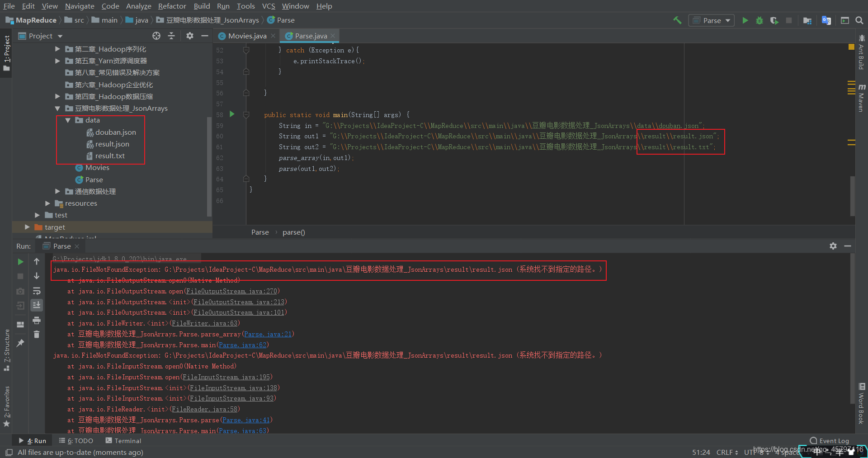Click the CRLF indicator in the status bar
This screenshot has width=868, height=458.
[x=726, y=452]
